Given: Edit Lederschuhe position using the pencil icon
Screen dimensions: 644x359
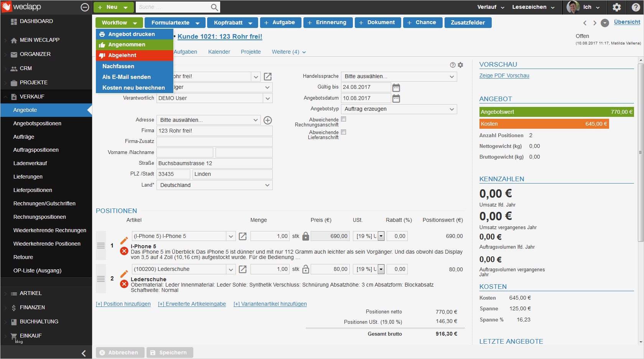Looking at the screenshot, I should coord(124,274).
